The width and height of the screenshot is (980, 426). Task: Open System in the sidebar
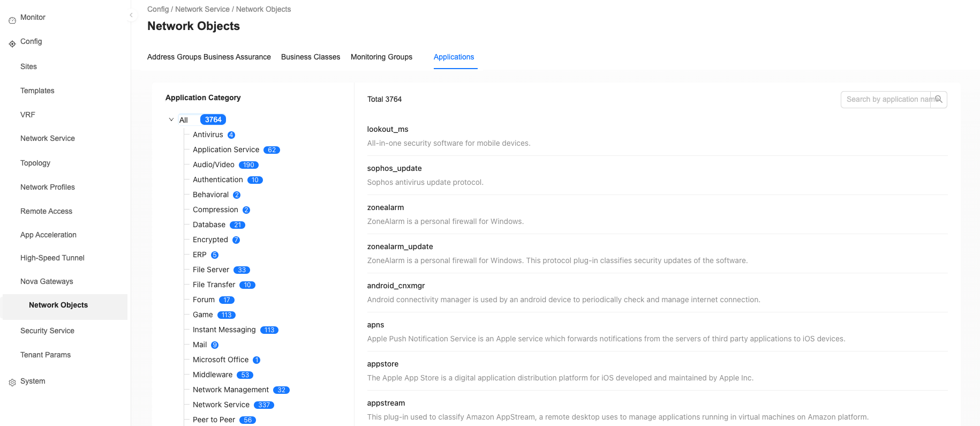33,381
